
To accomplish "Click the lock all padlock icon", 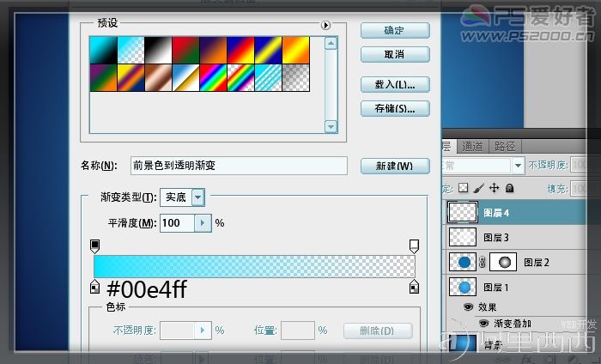I will tap(509, 188).
